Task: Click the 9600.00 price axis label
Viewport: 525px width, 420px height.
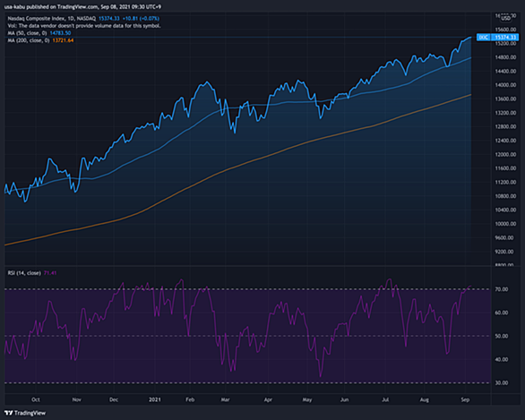Action: pos(503,238)
